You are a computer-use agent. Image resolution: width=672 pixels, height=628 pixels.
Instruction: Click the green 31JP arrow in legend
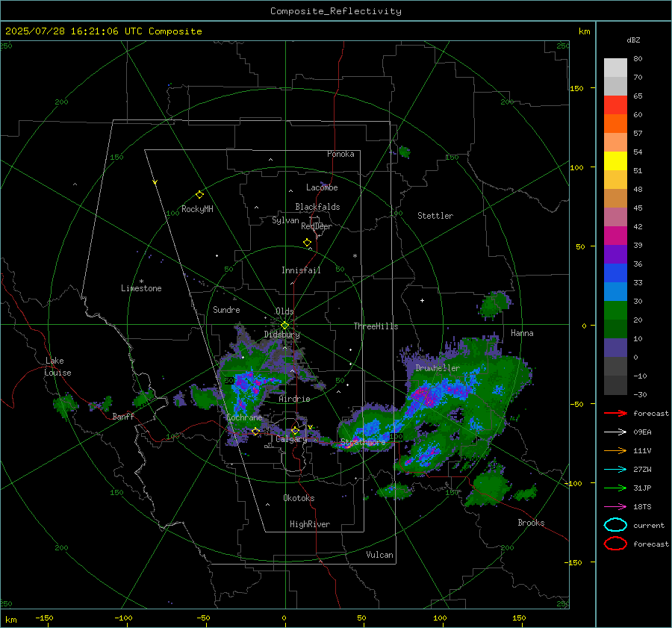615,488
